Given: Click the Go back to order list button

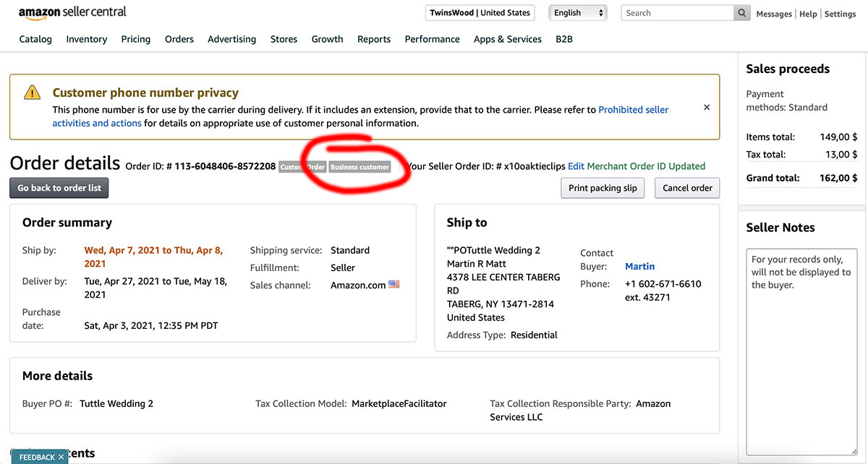Looking at the screenshot, I should tap(59, 188).
